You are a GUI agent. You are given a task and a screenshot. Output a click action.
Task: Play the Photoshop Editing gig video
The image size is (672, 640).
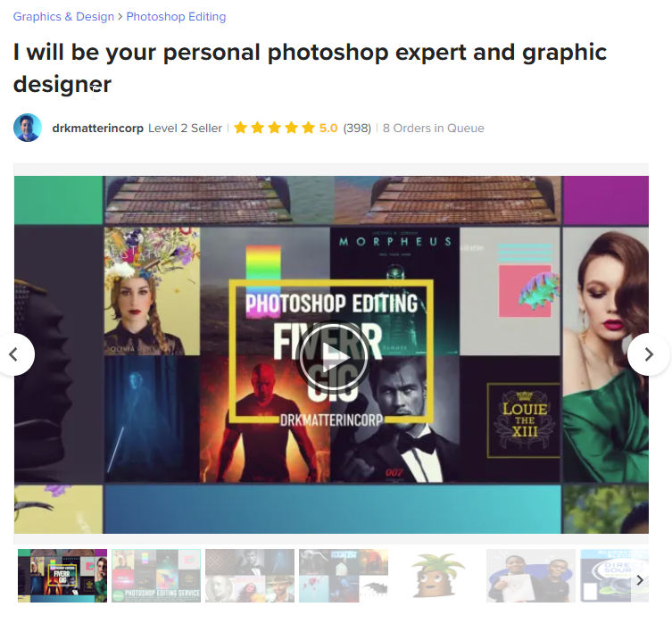332,356
